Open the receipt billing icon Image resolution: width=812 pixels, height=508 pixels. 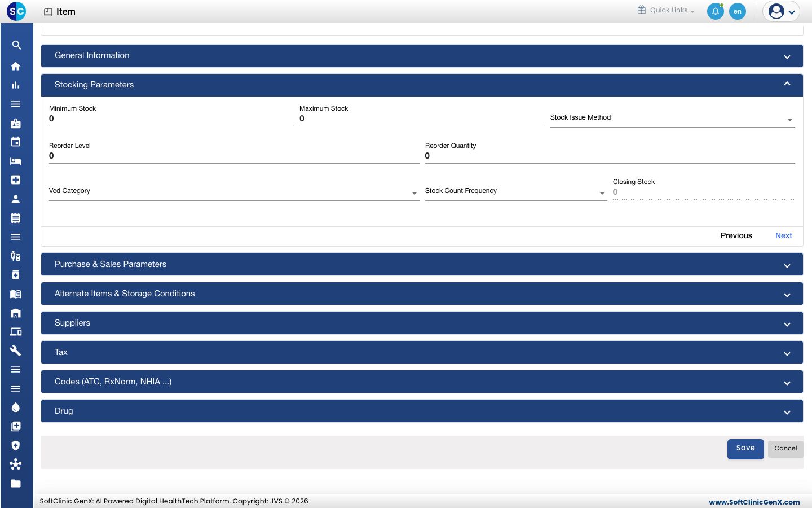[x=16, y=218]
